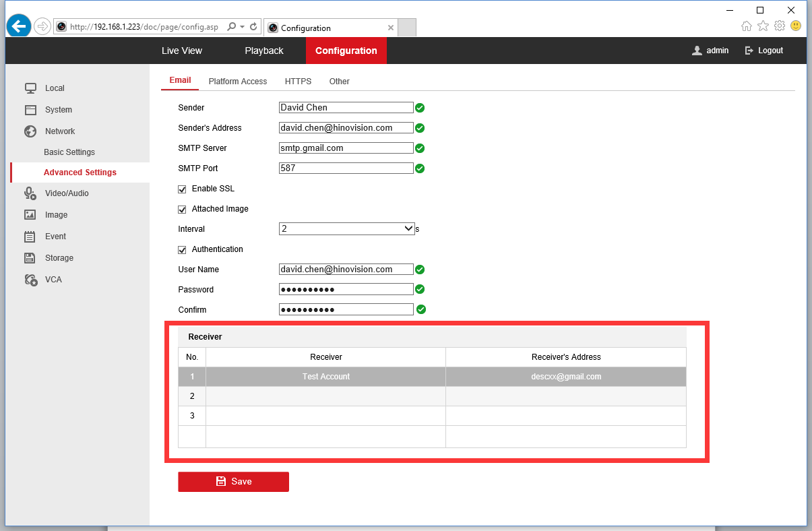Click the Local monitor icon in sidebar
The height and width of the screenshot is (531, 812).
click(30, 88)
